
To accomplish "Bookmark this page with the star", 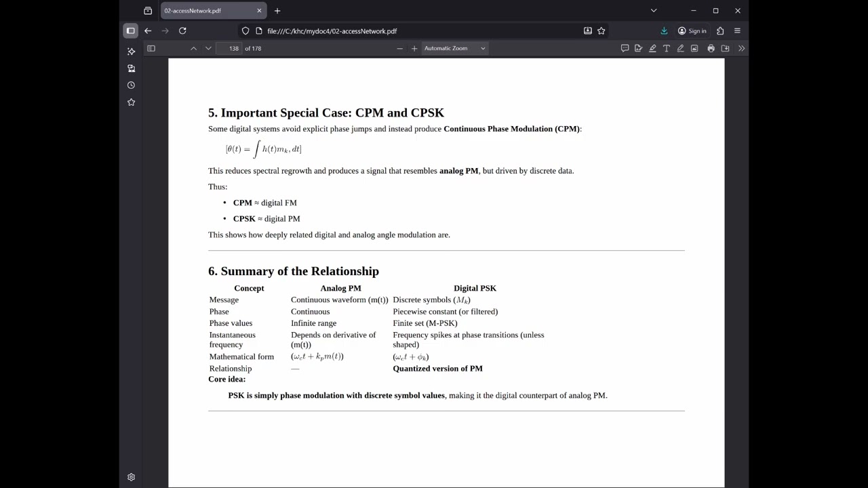I will pos(601,30).
